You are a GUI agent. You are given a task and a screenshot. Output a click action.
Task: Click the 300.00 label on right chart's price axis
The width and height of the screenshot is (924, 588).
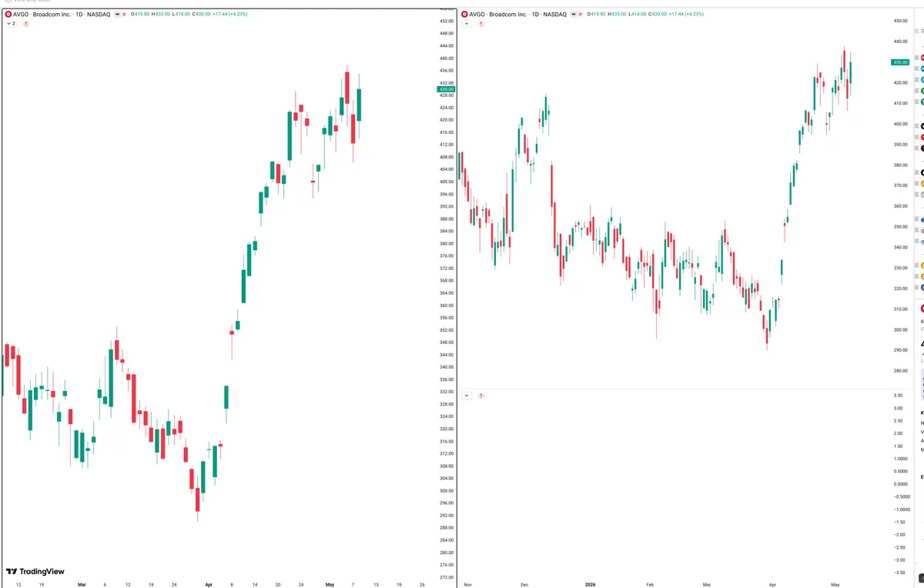click(x=900, y=330)
